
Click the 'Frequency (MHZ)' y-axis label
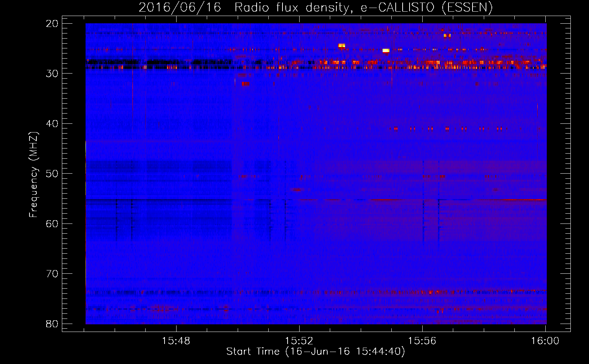coord(33,175)
